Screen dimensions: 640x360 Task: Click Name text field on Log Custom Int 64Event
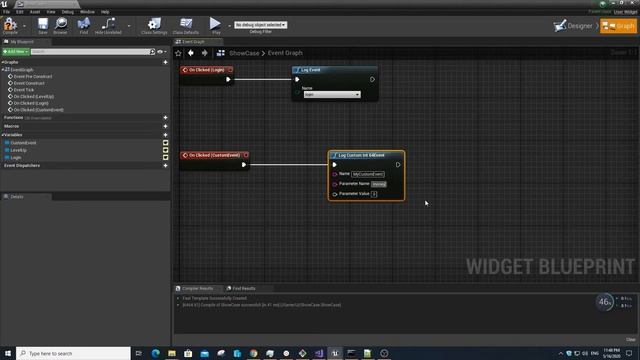click(368, 174)
